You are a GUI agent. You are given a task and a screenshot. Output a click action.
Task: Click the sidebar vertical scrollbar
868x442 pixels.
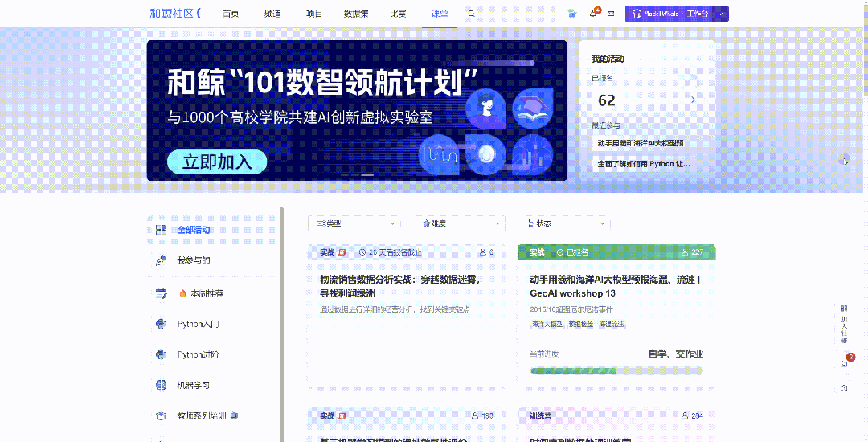click(282, 325)
